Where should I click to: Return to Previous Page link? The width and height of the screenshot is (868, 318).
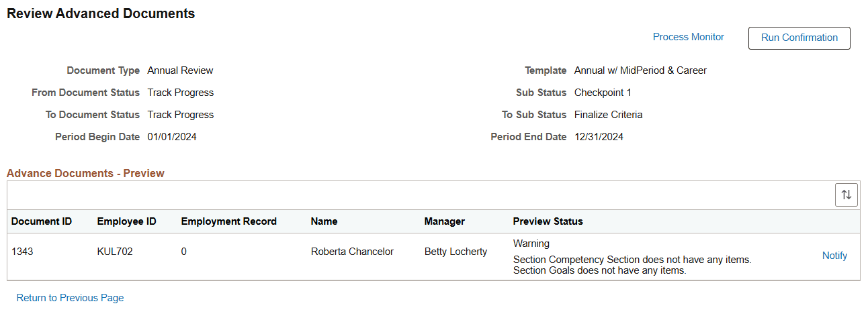coord(70,298)
